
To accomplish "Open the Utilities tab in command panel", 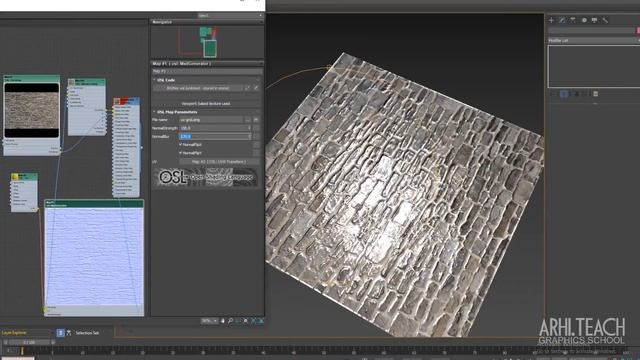I will pos(605,20).
